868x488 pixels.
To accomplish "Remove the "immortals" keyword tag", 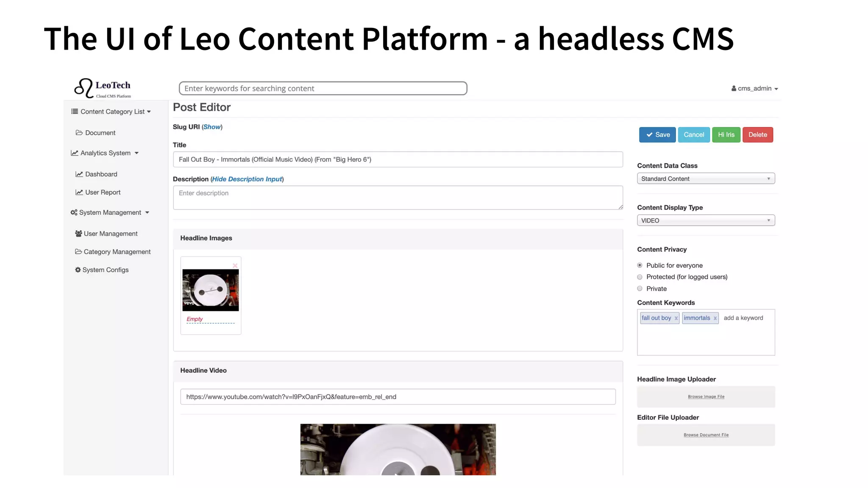I will [x=715, y=318].
